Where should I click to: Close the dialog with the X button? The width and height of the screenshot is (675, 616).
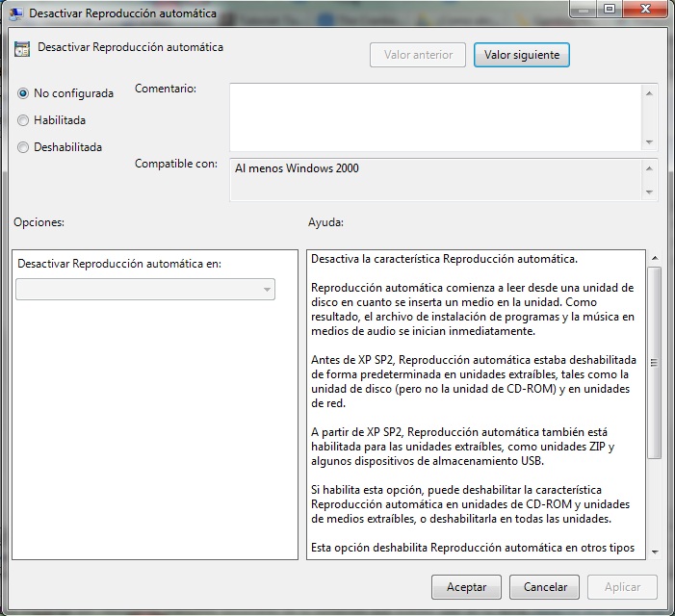coord(645,9)
